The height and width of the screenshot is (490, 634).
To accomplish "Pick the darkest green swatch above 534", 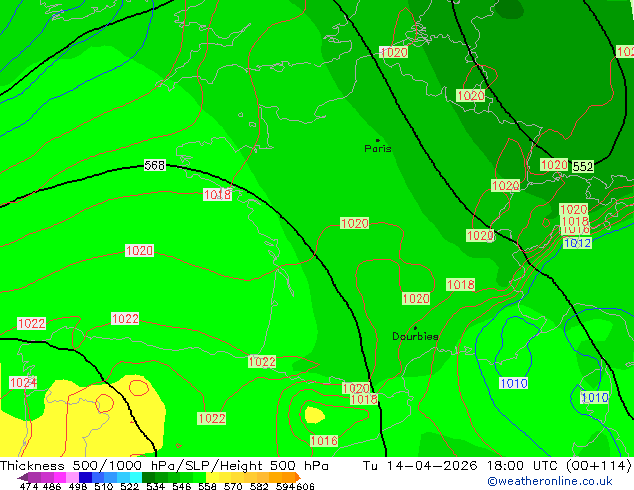I will [x=148, y=477].
